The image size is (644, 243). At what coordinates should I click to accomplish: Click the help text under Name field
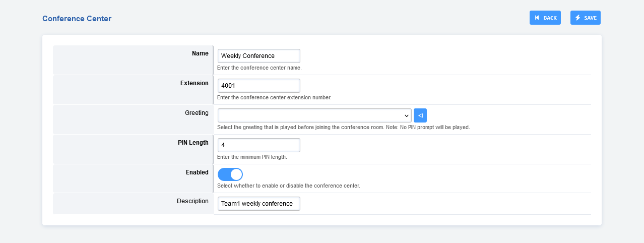click(x=259, y=68)
